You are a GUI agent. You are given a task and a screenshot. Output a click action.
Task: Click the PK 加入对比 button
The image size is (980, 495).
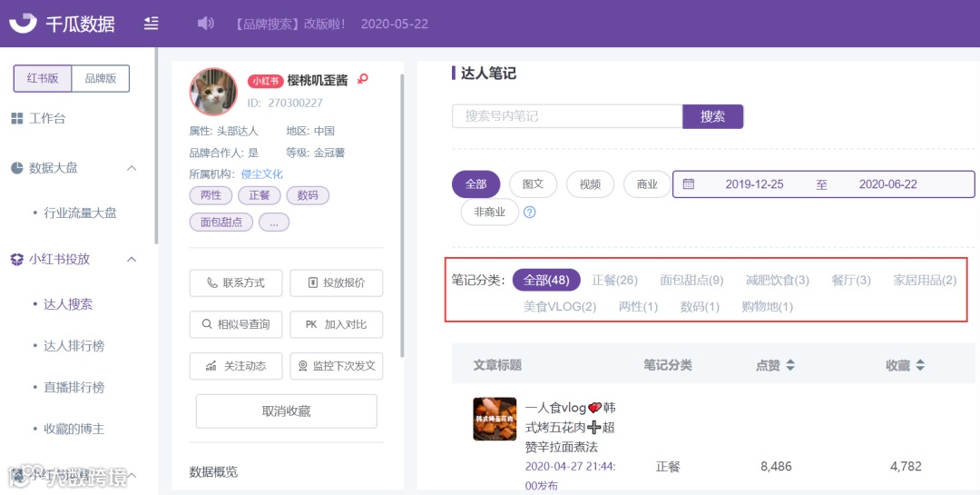(x=337, y=324)
